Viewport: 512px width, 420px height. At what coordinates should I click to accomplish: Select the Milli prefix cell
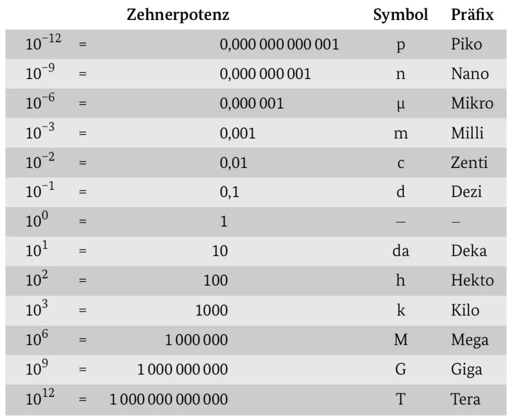(467, 133)
